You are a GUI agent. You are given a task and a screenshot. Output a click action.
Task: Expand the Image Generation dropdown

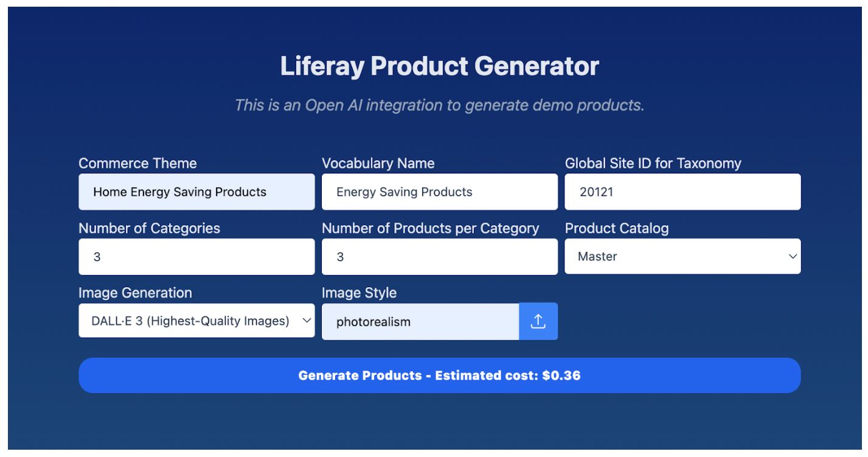(196, 321)
